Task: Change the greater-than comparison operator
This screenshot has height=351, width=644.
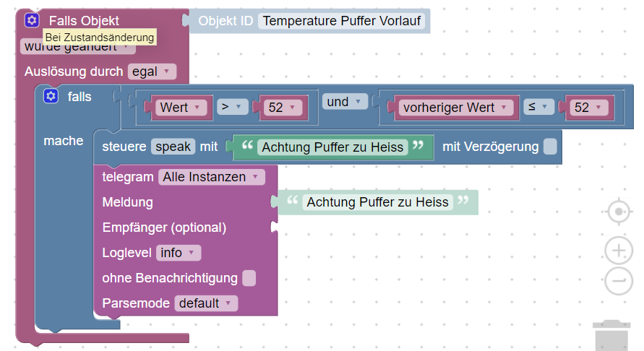Action: pyautogui.click(x=233, y=107)
